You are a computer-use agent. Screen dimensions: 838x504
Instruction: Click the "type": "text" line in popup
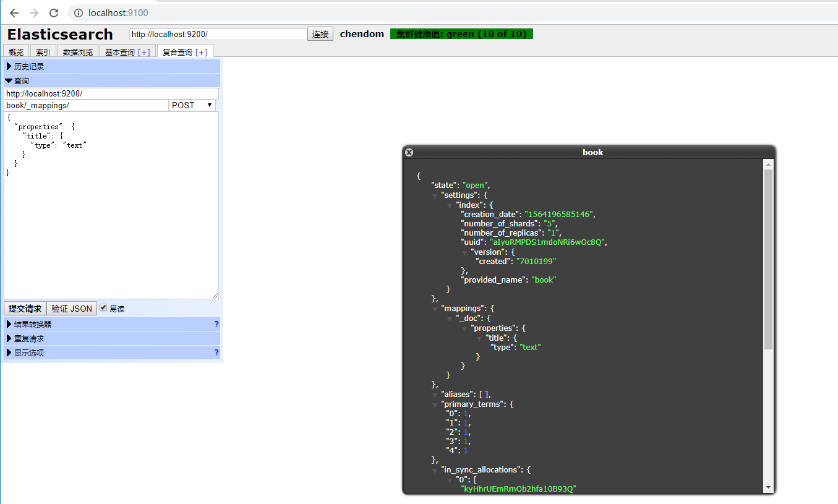pyautogui.click(x=516, y=348)
